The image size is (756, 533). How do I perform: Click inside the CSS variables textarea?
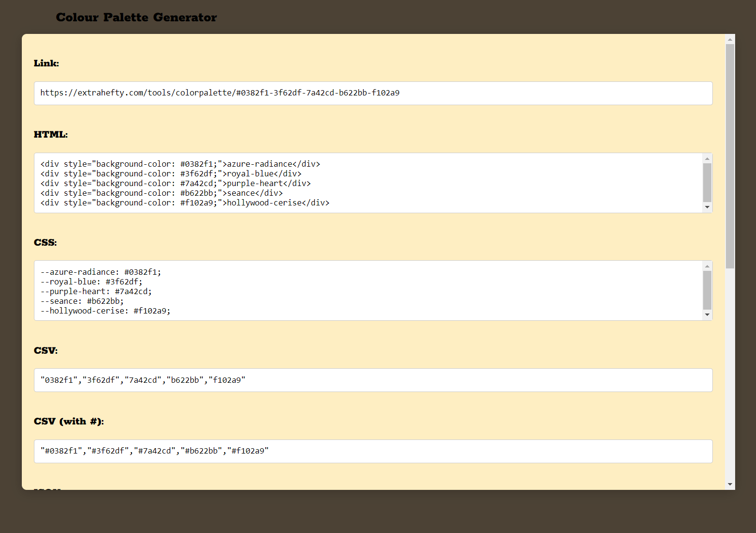pyautogui.click(x=373, y=291)
